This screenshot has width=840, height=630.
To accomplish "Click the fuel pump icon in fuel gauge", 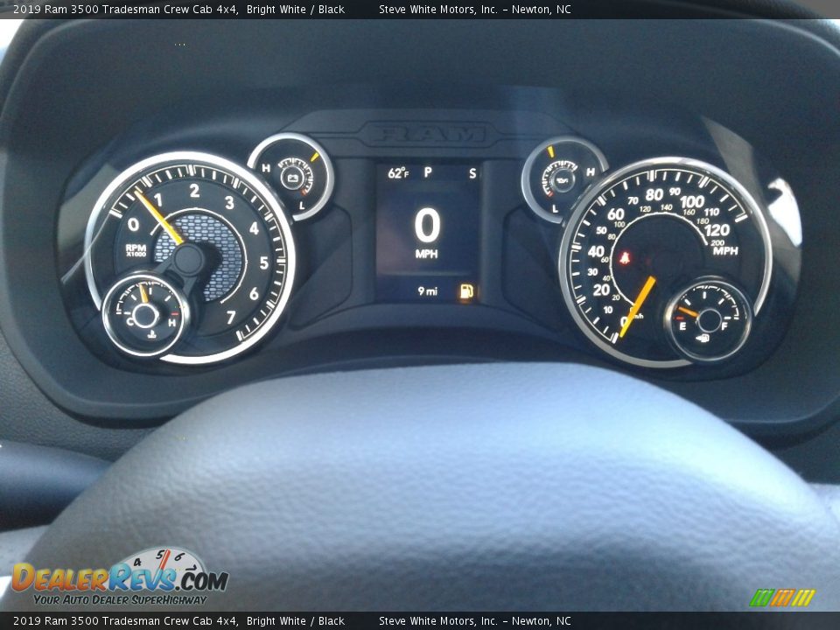I will point(703,338).
